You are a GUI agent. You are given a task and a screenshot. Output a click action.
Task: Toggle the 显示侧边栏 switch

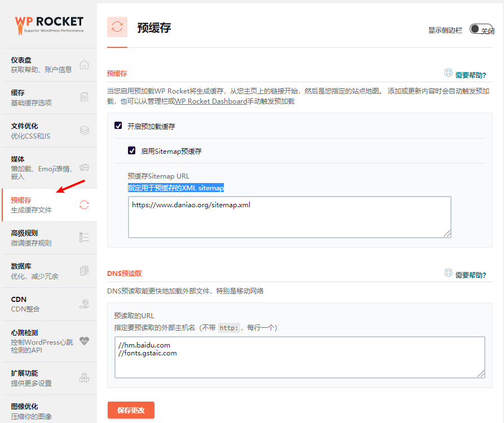coord(481,29)
